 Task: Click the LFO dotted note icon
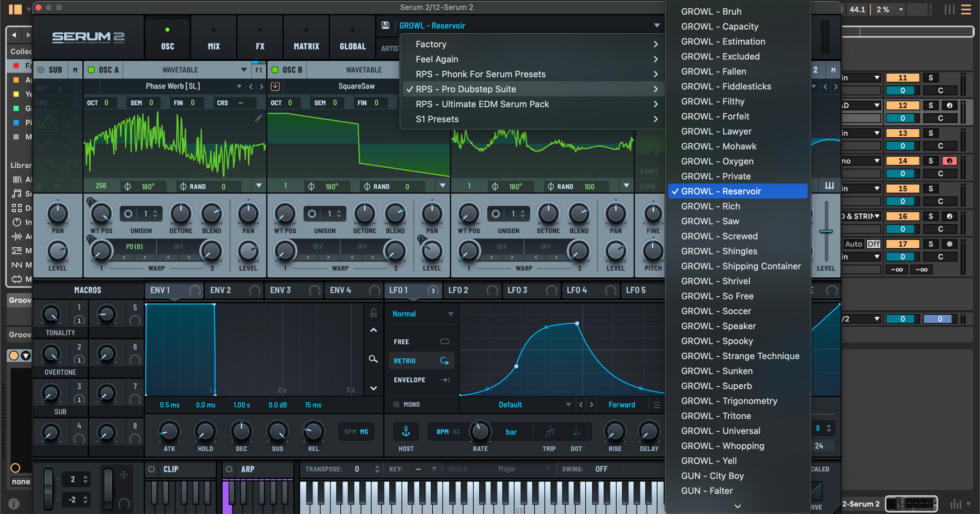point(577,432)
